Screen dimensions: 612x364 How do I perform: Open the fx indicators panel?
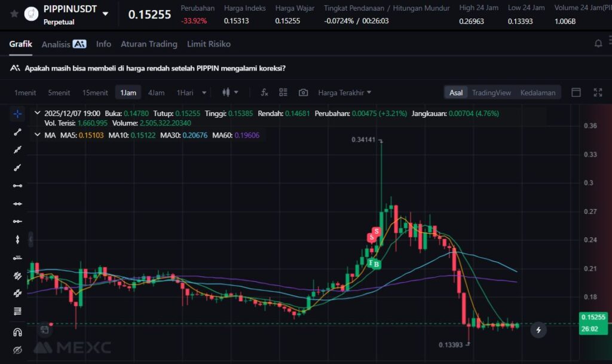(x=264, y=93)
